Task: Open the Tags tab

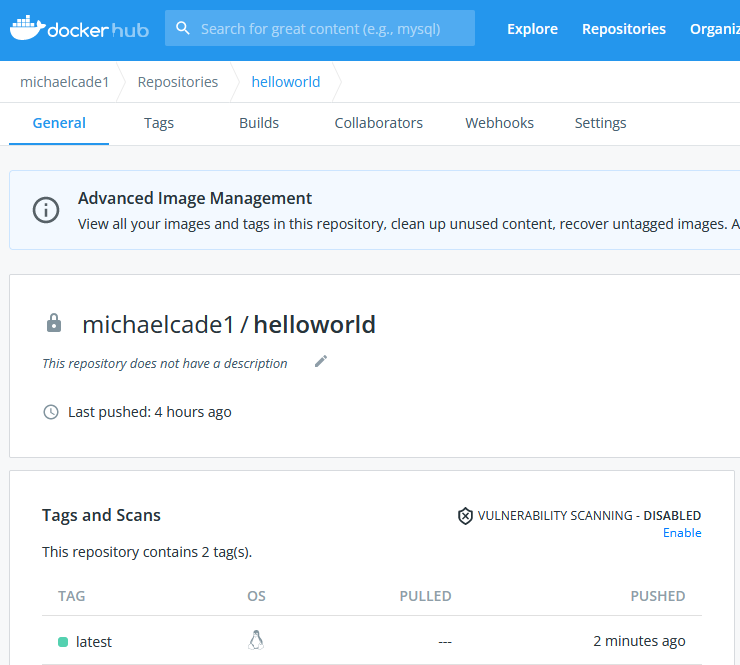Action: 158,123
